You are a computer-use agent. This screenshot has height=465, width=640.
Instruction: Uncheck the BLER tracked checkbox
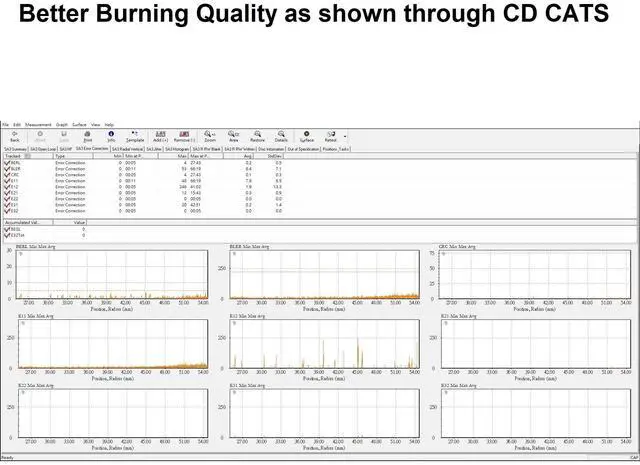click(7, 169)
